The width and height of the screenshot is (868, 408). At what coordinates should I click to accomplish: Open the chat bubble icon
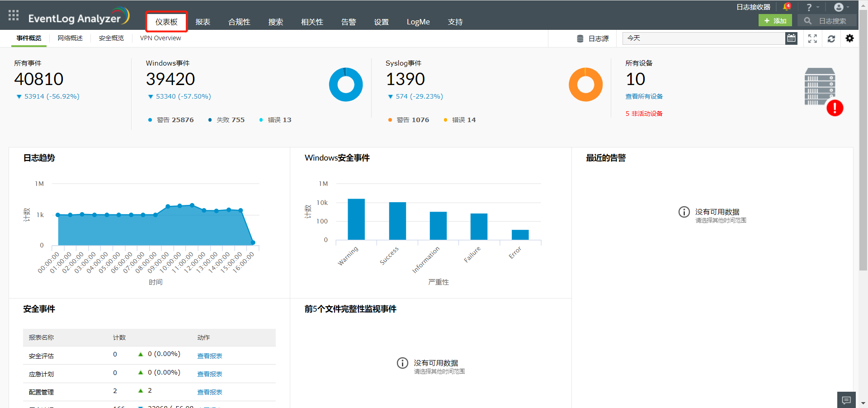(x=846, y=400)
